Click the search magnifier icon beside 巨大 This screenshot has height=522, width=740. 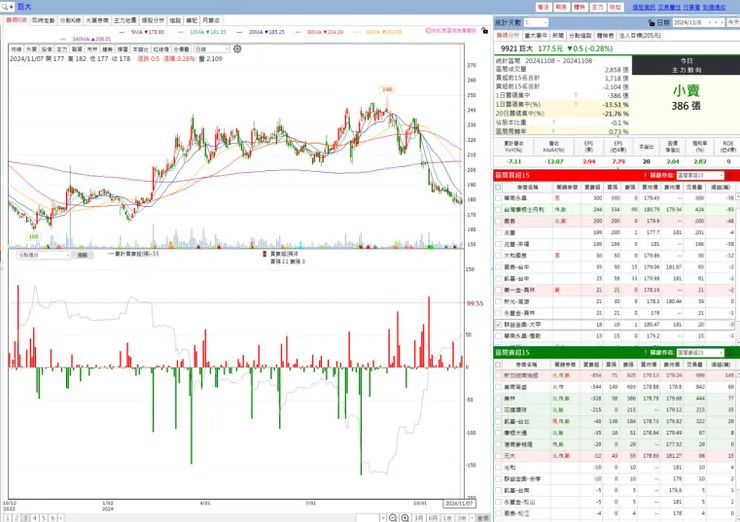coord(5,7)
